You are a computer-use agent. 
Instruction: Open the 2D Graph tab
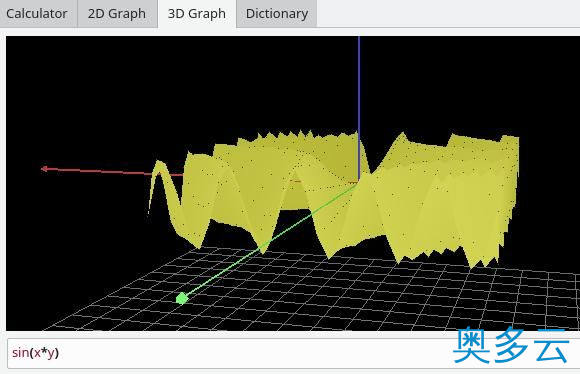[x=117, y=14]
